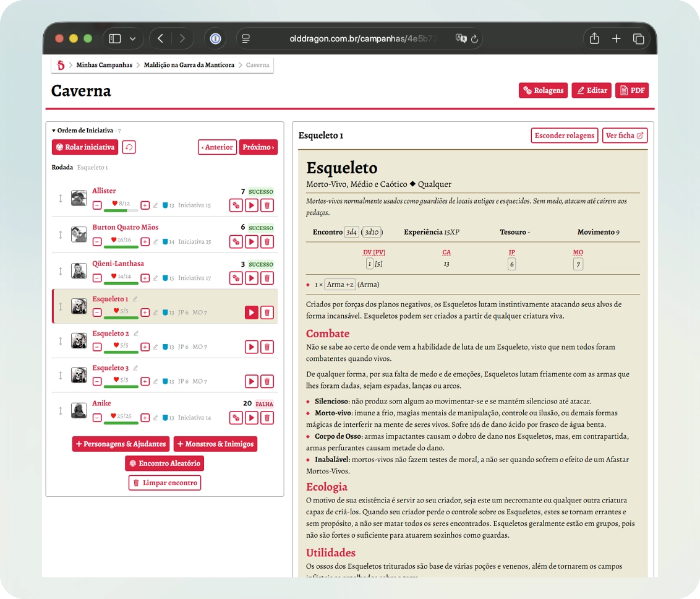
Task: Add Personagens & Ajudantes to encounter
Action: click(121, 444)
